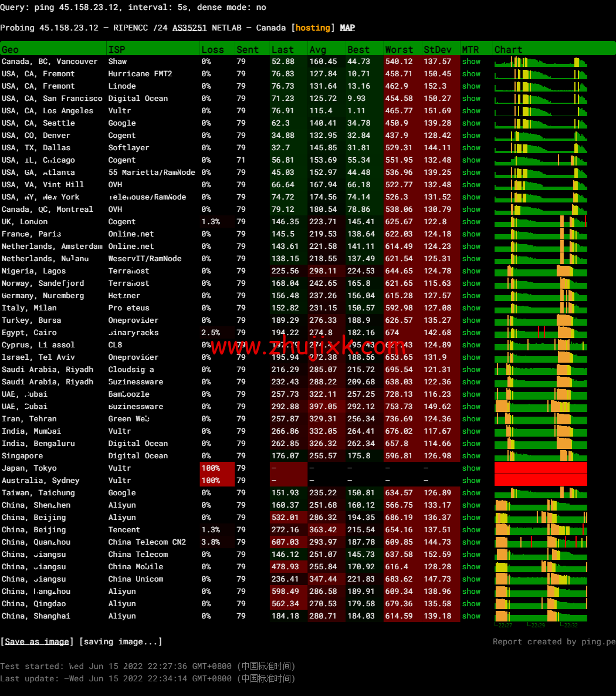Show MTR for Egypt, Cairo row
The image size is (616, 696).
click(471, 333)
